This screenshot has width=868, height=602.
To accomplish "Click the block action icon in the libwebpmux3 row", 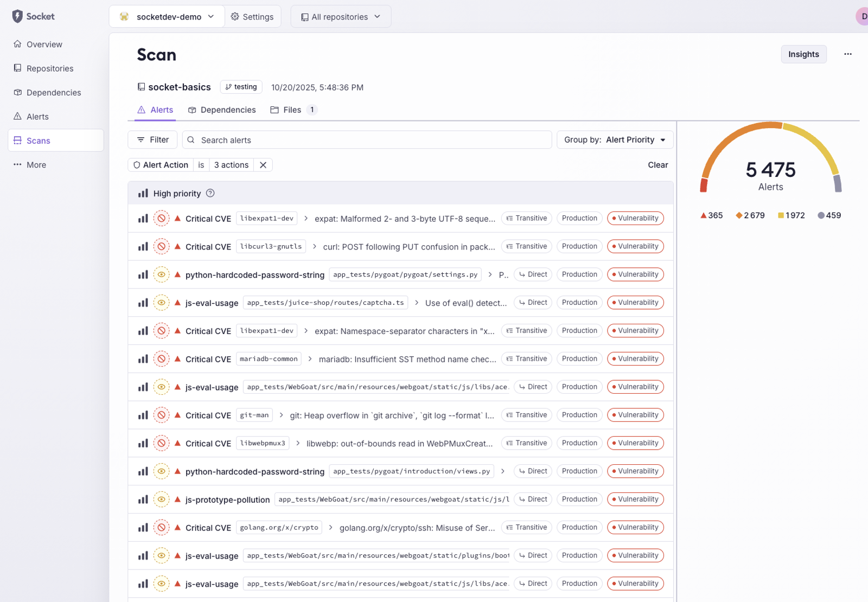I will [161, 443].
